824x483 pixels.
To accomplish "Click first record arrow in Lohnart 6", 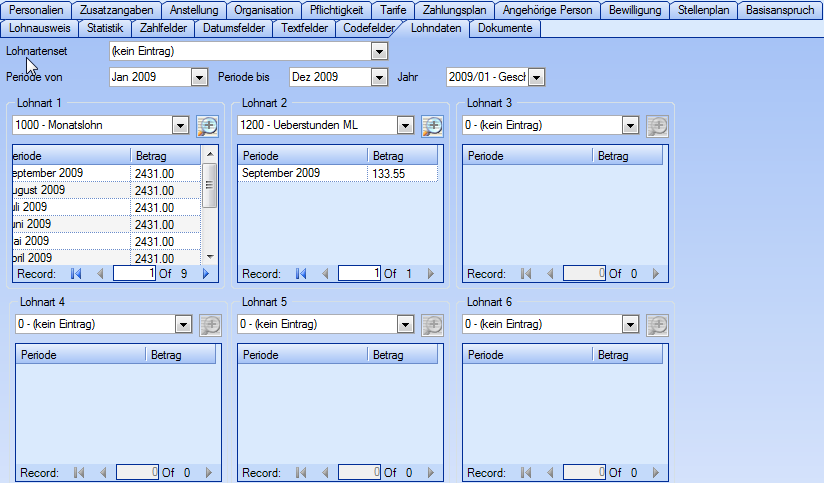I will pyautogui.click(x=526, y=472).
